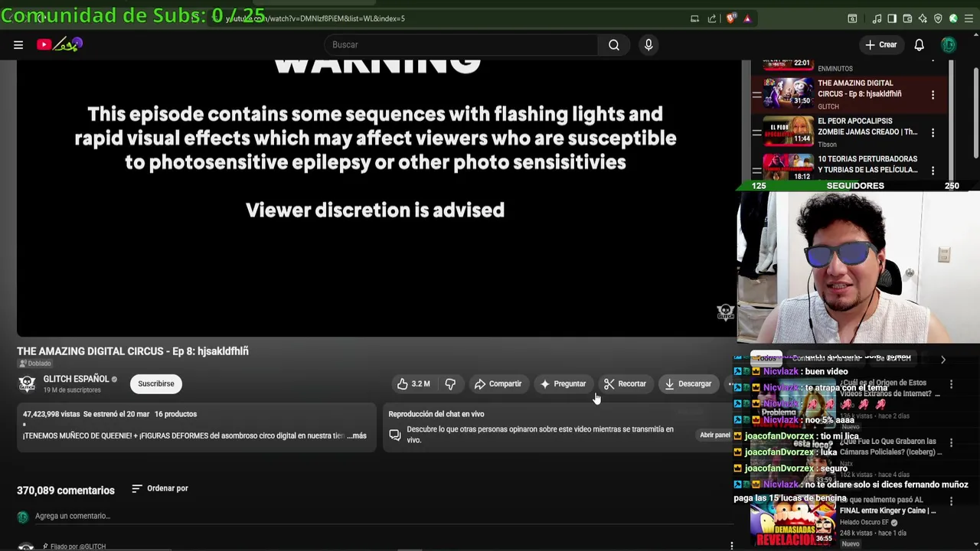The height and width of the screenshot is (551, 980).
Task: Open options for THE AMAZING DIGITAL CIRCUS playlist item
Action: pos(933,95)
